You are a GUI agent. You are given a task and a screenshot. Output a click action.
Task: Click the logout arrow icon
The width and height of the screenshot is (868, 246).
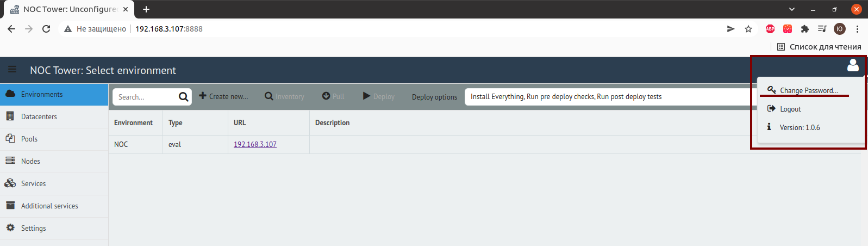[x=771, y=108]
